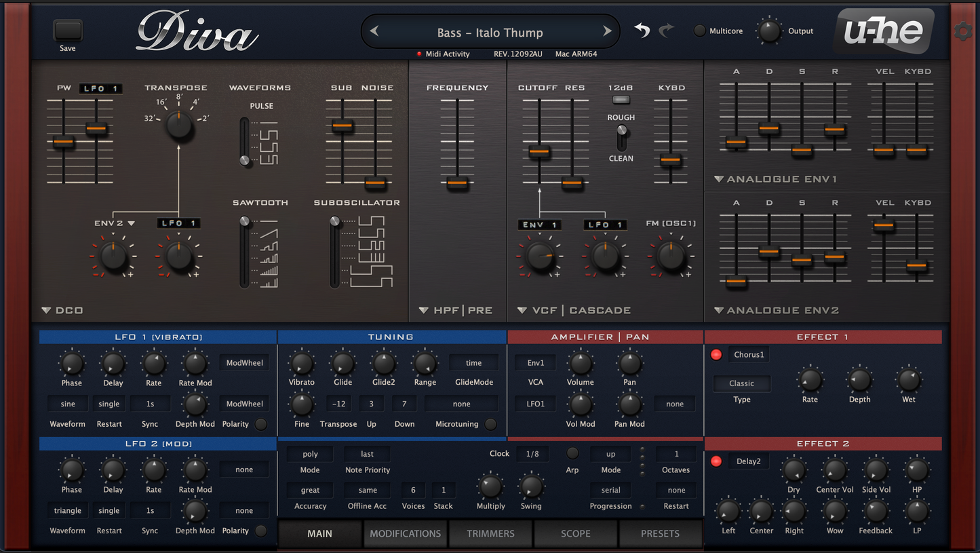Enable the Microtuning toggle
Screen dimensions: 980x553
point(490,424)
